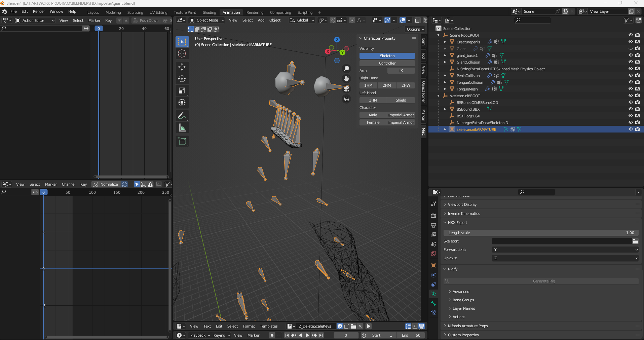Screen dimensions: 644x340
Task: Hide GiantCollision in viewport
Action: click(631, 62)
